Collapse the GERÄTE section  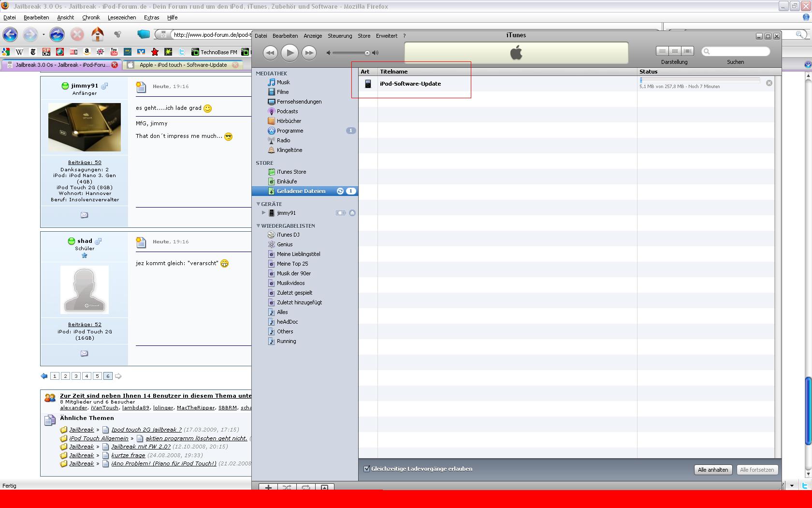259,204
